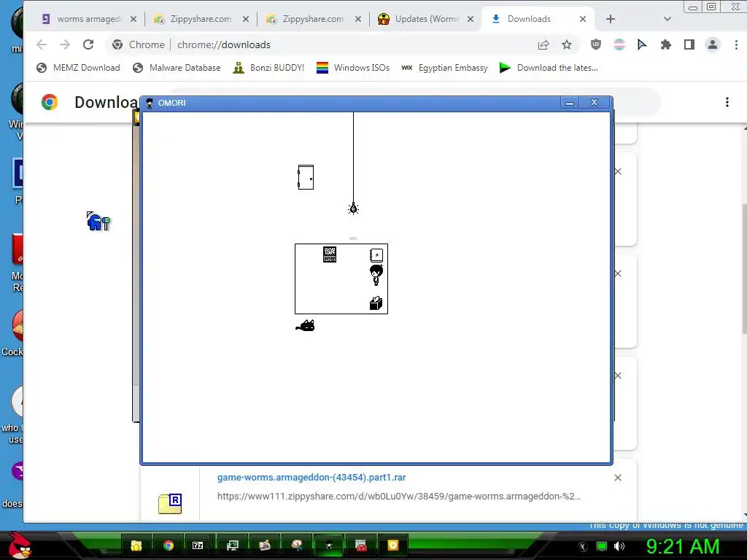
Task: Bookmark this page with the star
Action: [x=566, y=44]
